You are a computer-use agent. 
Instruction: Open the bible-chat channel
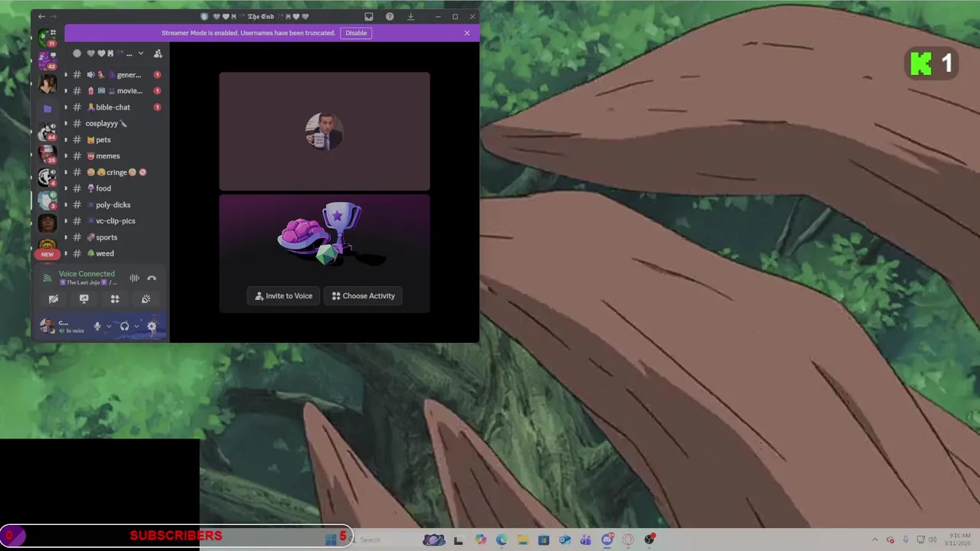tap(115, 107)
